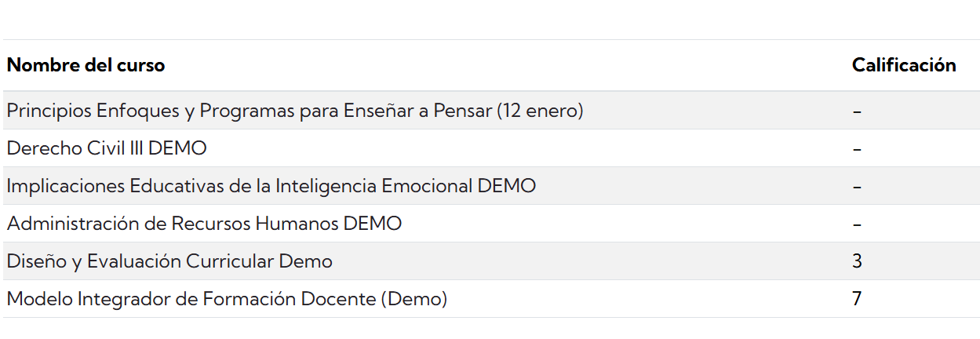The image size is (980, 339).
Task: Open Modelo Integrador de Formación Docente course
Action: [x=227, y=299]
